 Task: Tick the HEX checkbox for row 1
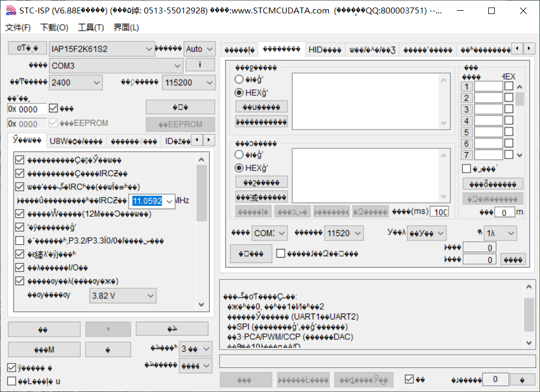pyautogui.click(x=509, y=87)
